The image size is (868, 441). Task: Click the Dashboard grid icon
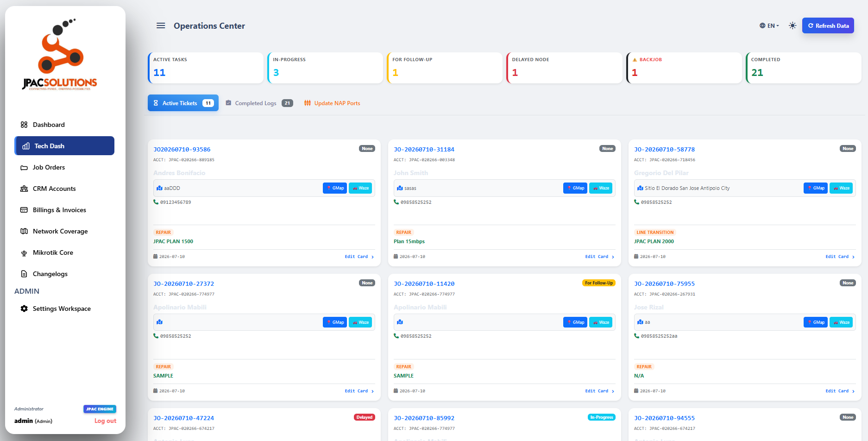24,125
